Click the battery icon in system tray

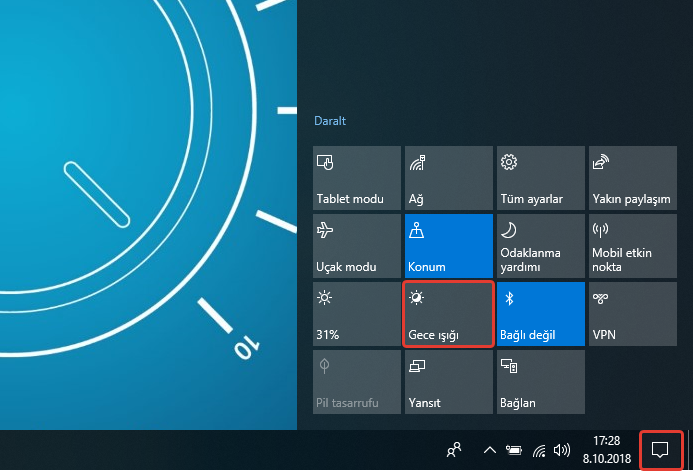[515, 450]
